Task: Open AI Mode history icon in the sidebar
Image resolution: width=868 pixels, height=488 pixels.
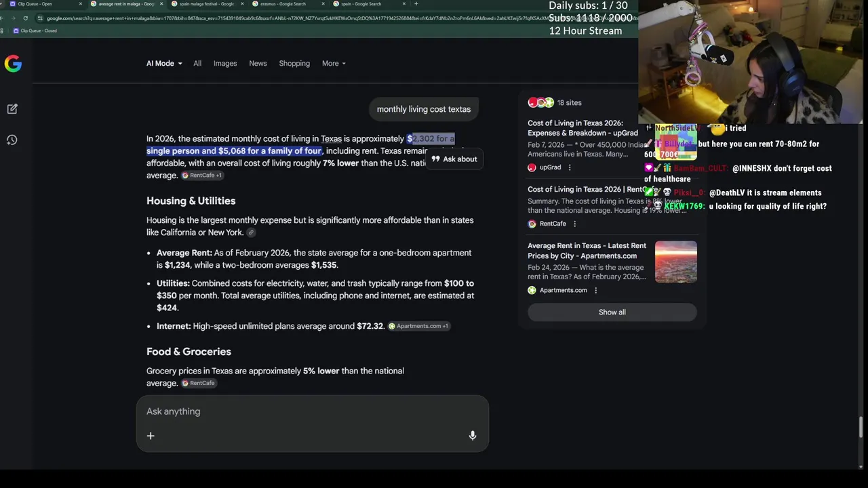Action: [x=12, y=140]
